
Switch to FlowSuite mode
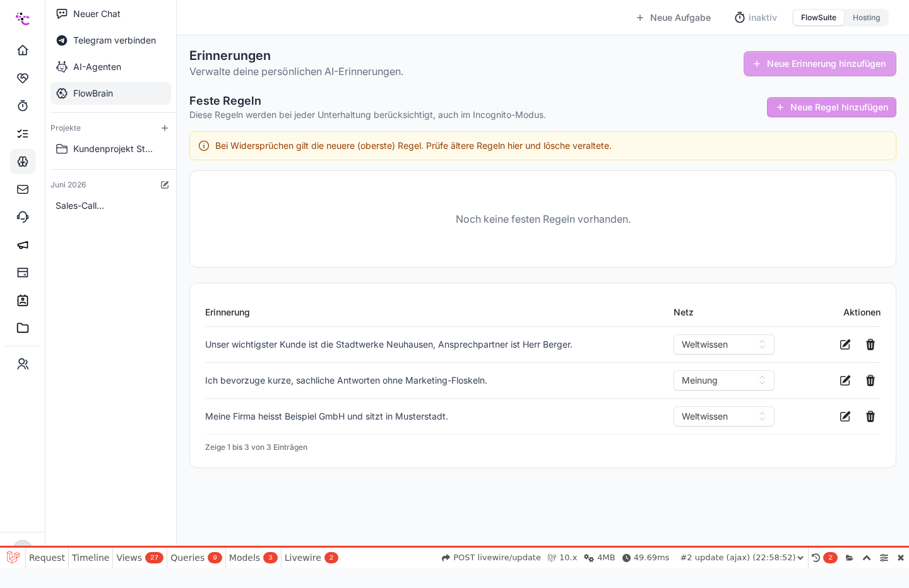819,18
